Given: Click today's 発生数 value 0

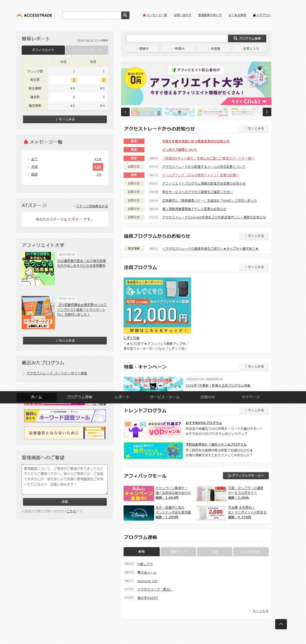Looking at the screenshot, I should pyautogui.click(x=74, y=80).
